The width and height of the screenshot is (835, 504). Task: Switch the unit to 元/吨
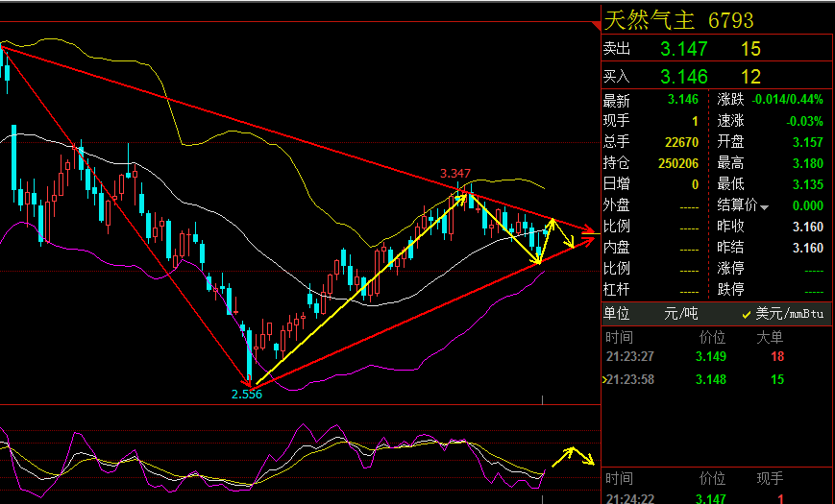(680, 314)
